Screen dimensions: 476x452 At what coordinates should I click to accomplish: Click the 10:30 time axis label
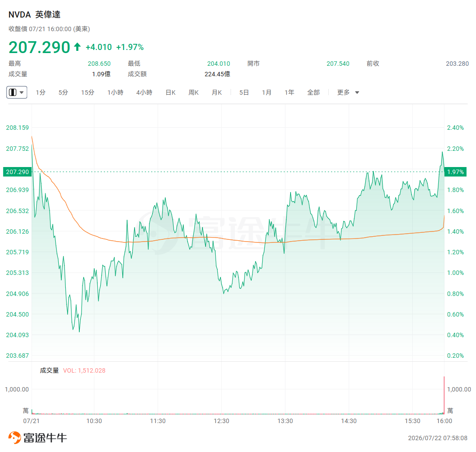coord(94,421)
